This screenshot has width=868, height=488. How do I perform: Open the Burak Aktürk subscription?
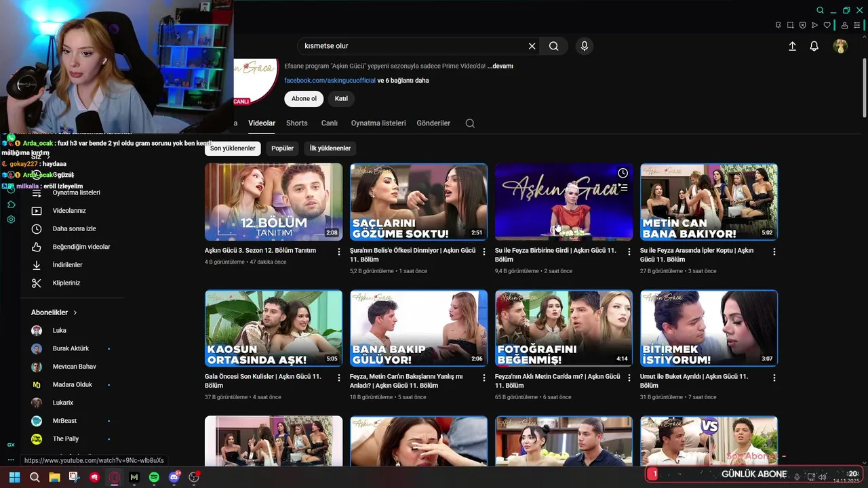pos(71,348)
